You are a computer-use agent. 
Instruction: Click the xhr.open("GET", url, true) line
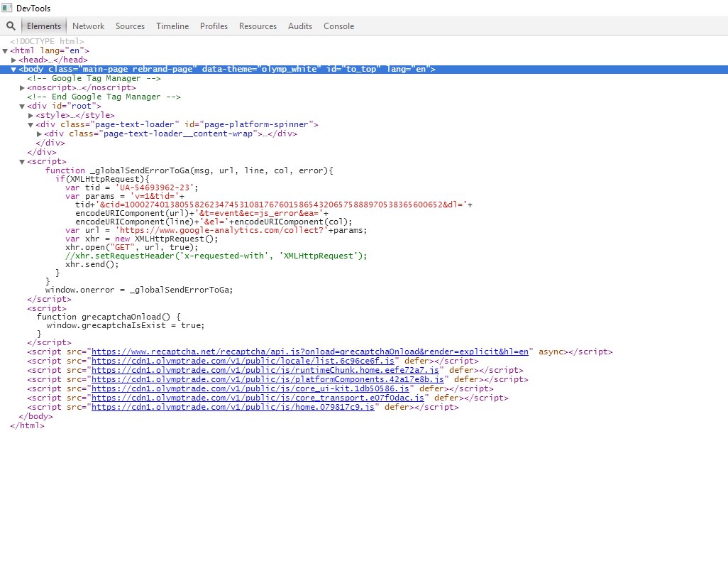click(132, 247)
